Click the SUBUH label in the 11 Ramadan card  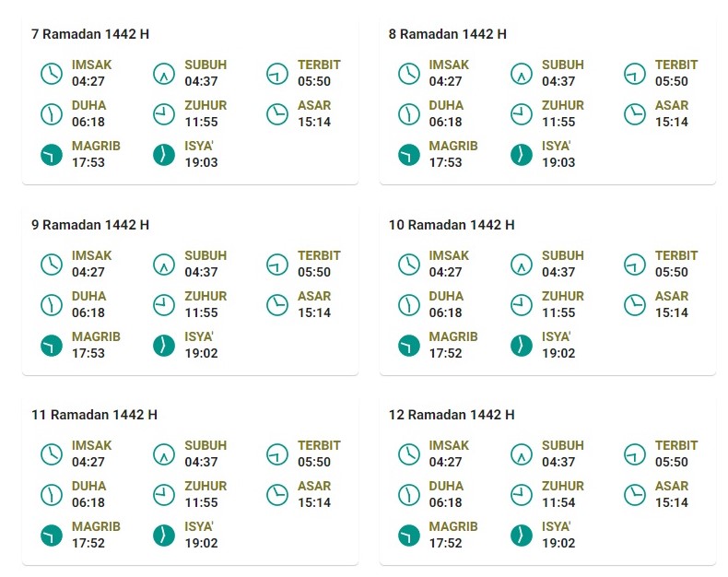point(205,445)
